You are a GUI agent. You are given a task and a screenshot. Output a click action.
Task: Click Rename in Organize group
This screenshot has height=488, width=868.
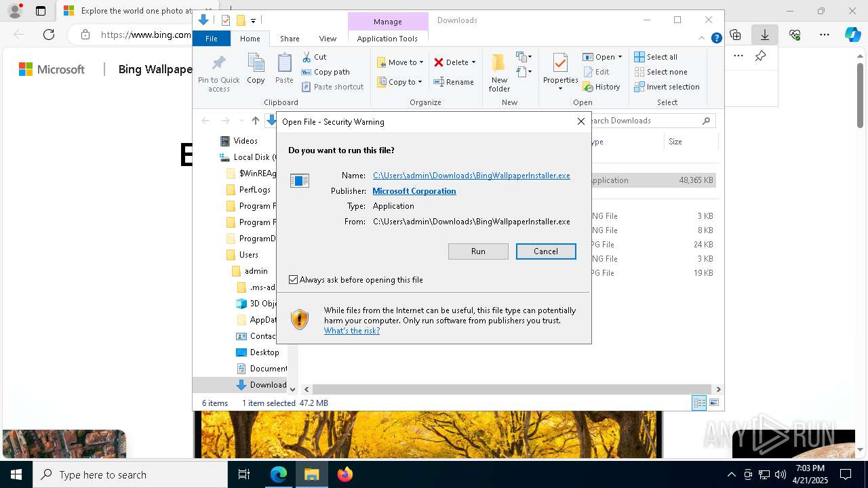click(454, 82)
